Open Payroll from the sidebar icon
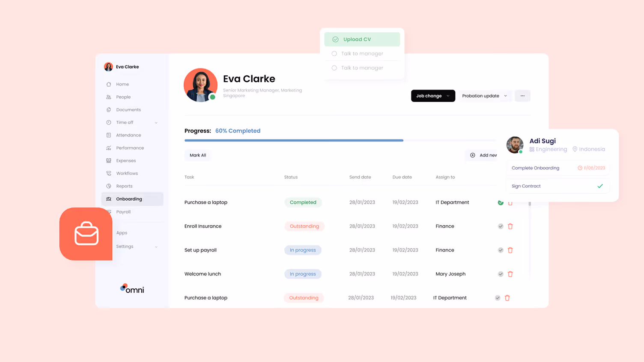This screenshot has width=644, height=362. point(110,212)
